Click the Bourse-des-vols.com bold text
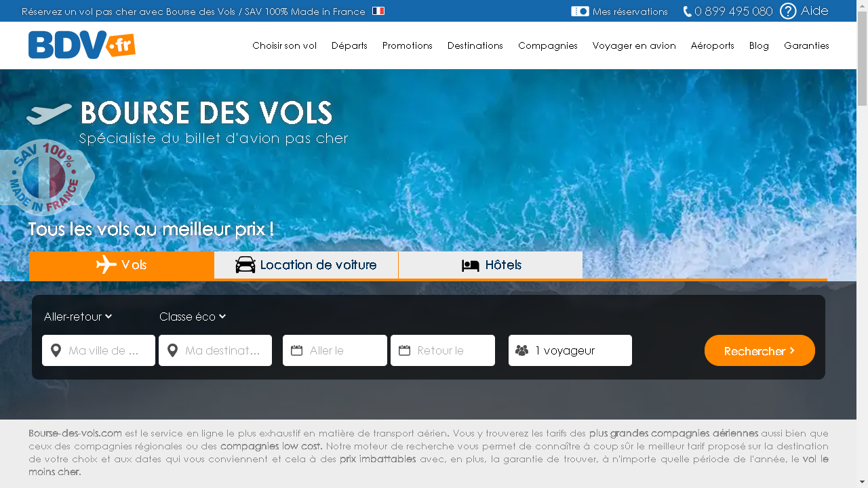The width and height of the screenshot is (868, 488). pyautogui.click(x=75, y=433)
